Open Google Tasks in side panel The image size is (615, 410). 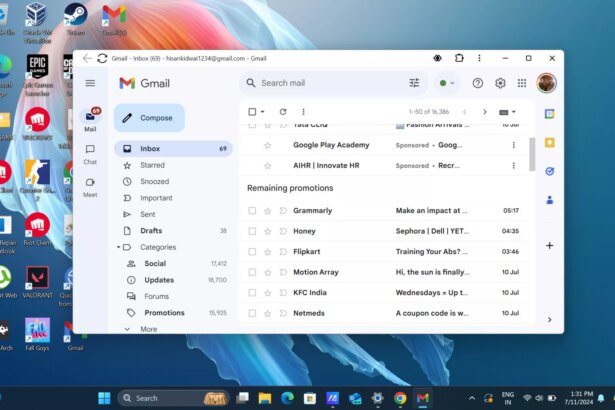pos(549,171)
